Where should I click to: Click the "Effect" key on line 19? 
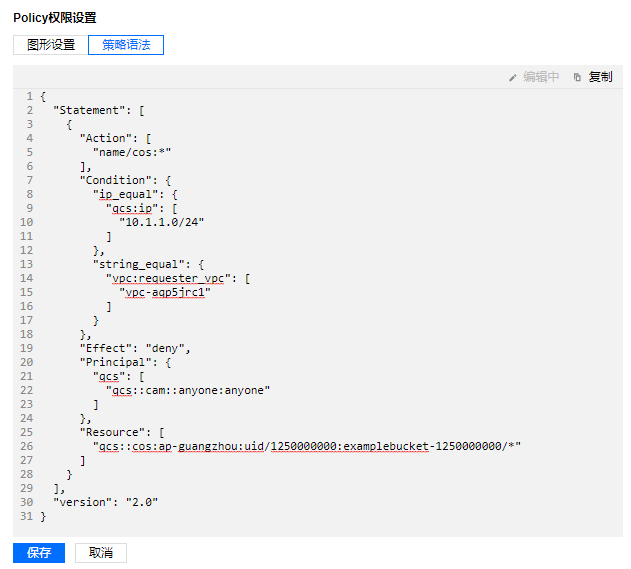click(x=106, y=348)
